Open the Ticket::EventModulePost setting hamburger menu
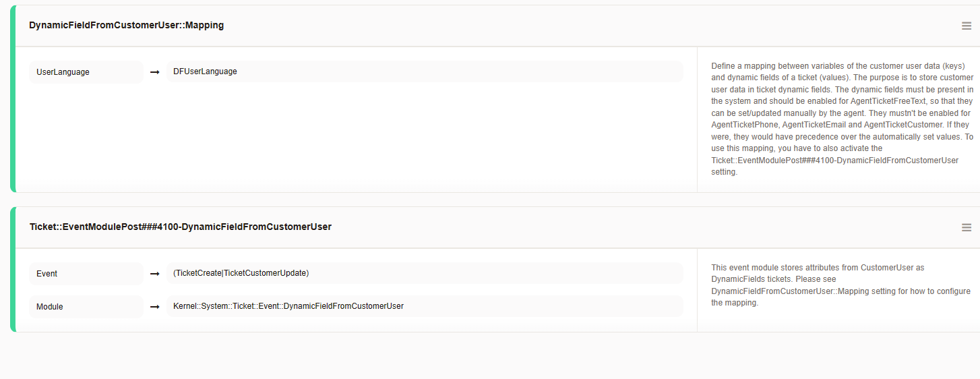980x379 pixels. click(967, 227)
